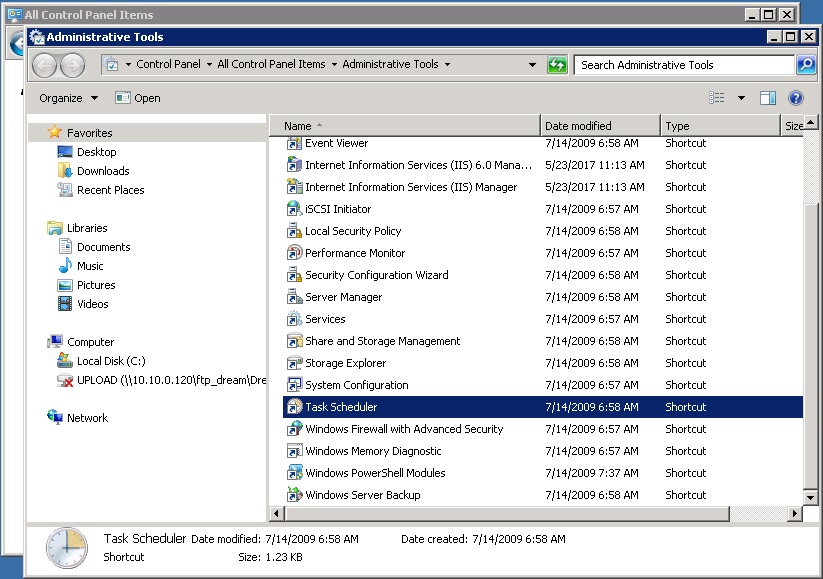
Task: Click Administrative Tools breadcrumb segment
Action: pos(390,64)
